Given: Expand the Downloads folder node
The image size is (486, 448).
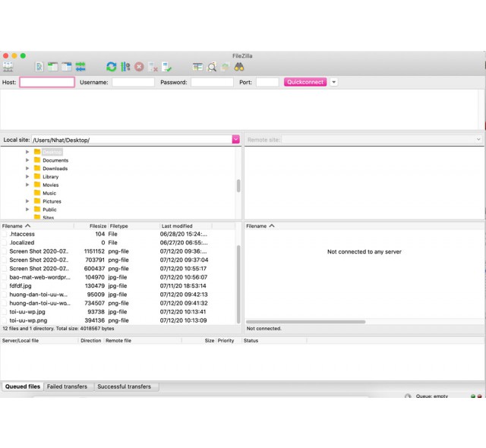Looking at the screenshot, I should click(27, 169).
